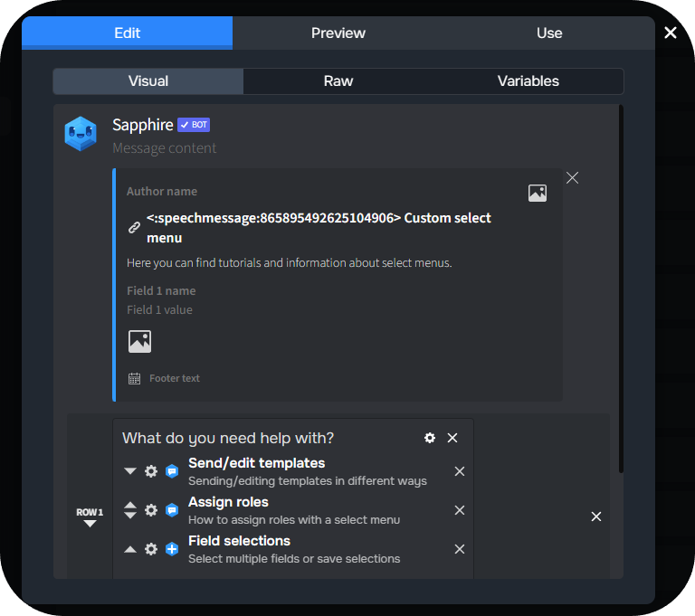
Task: Click the Field 1 value placeholder
Action: pyautogui.click(x=159, y=309)
